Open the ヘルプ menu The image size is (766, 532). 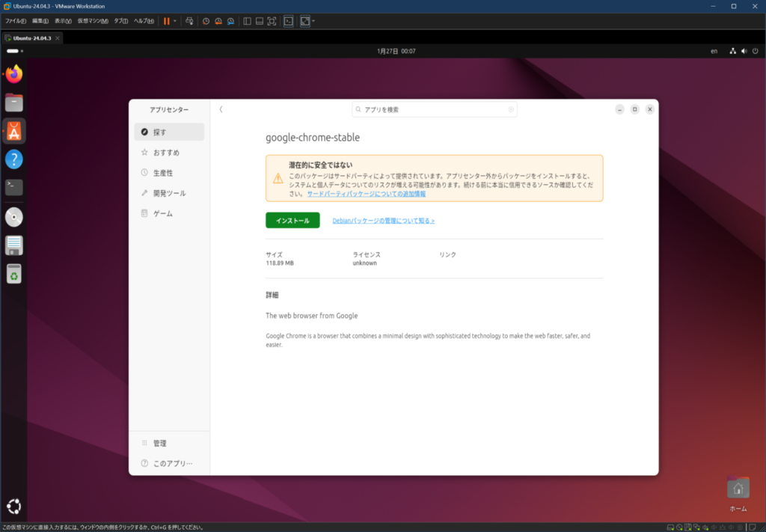coord(144,21)
